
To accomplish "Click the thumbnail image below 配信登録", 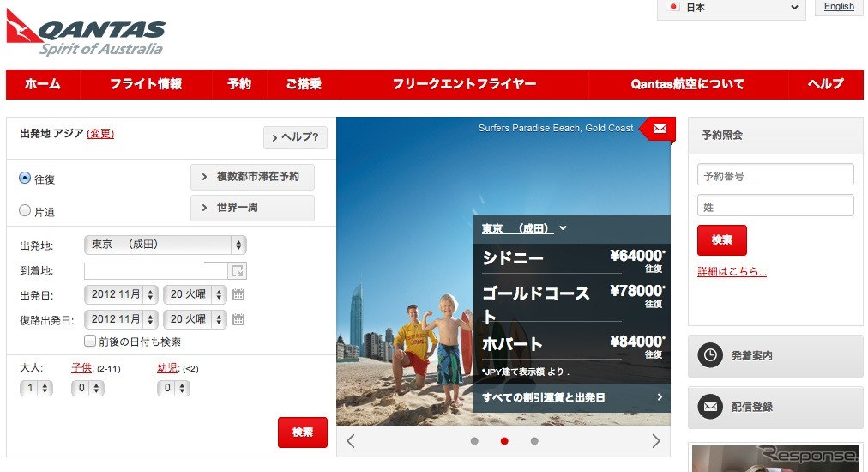I will click(776, 457).
